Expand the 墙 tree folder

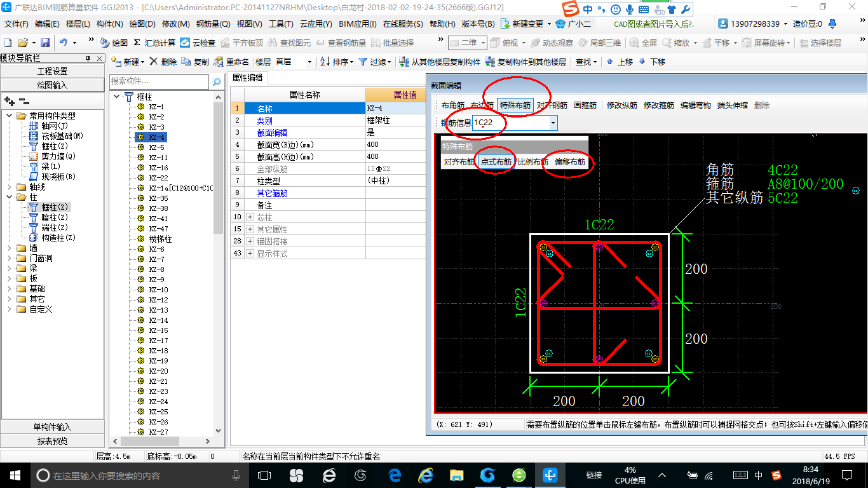click(x=10, y=248)
